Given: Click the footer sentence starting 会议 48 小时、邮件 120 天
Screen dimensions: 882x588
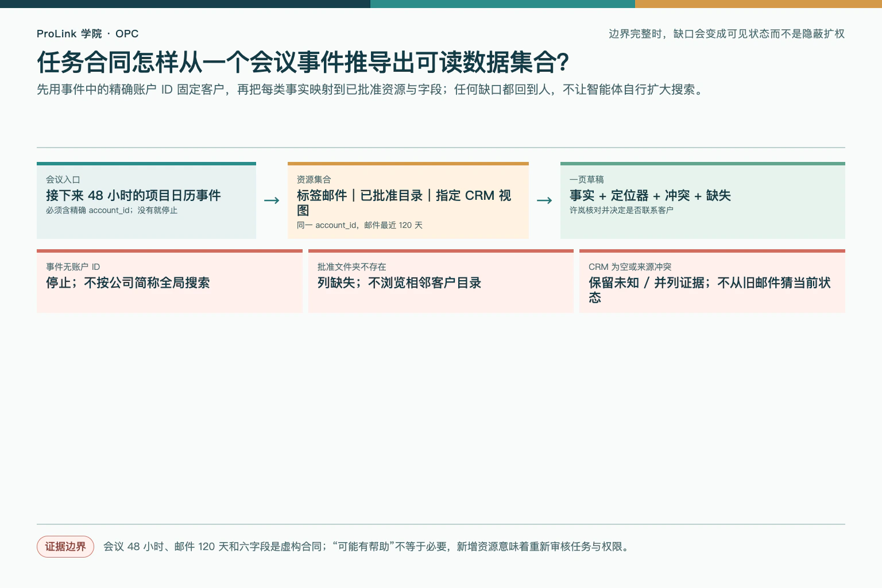Looking at the screenshot, I should click(x=367, y=547).
